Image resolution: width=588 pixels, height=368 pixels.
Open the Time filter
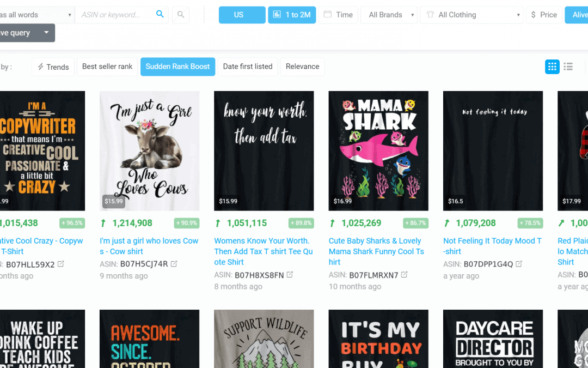tap(338, 15)
